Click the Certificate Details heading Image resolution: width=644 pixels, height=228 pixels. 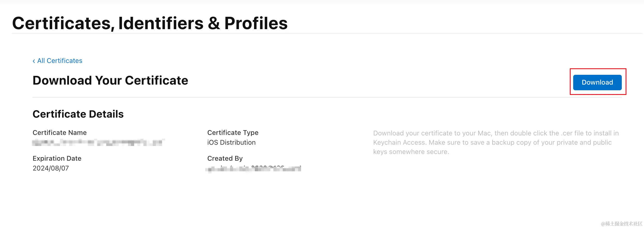pos(78,114)
